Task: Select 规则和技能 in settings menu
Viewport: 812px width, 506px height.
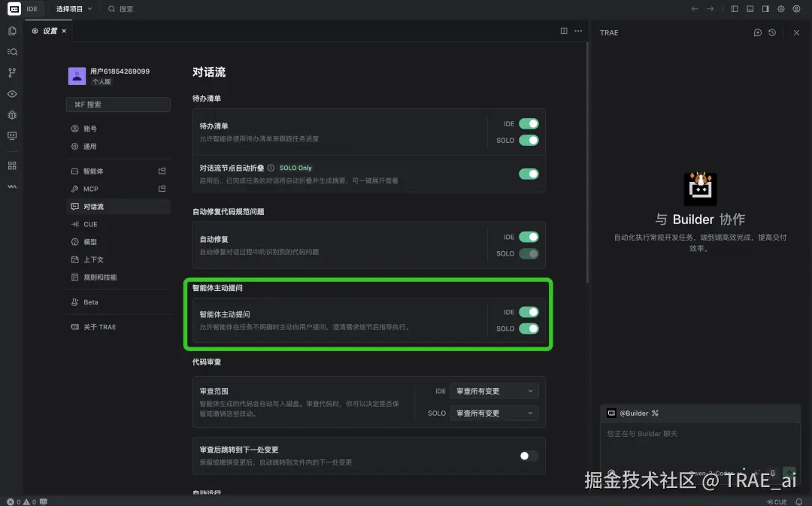Action: (119, 277)
